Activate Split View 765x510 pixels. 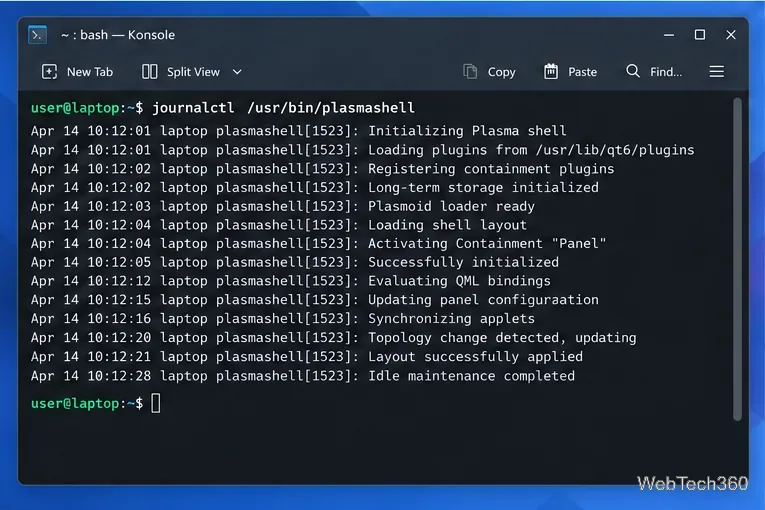tap(181, 72)
